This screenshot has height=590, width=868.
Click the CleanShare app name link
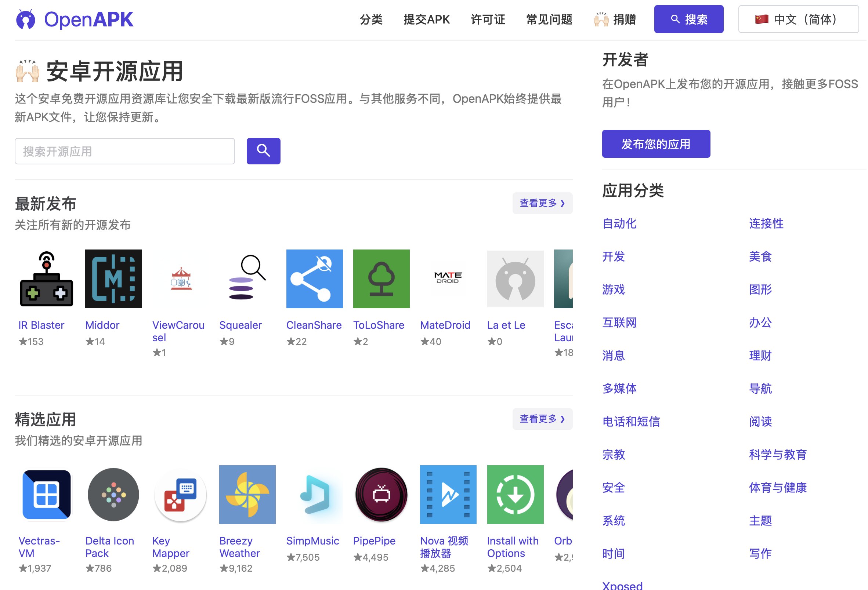point(314,325)
